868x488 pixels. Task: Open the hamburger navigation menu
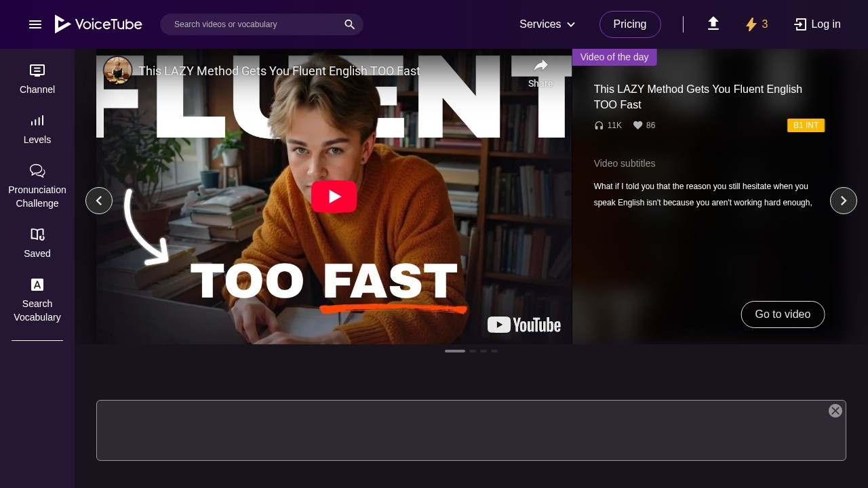(35, 24)
